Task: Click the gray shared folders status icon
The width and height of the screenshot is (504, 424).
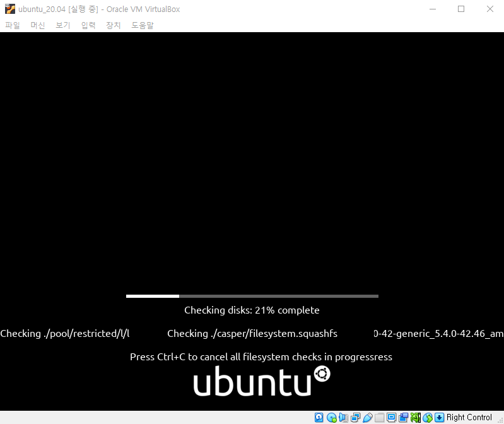Action: point(379,417)
